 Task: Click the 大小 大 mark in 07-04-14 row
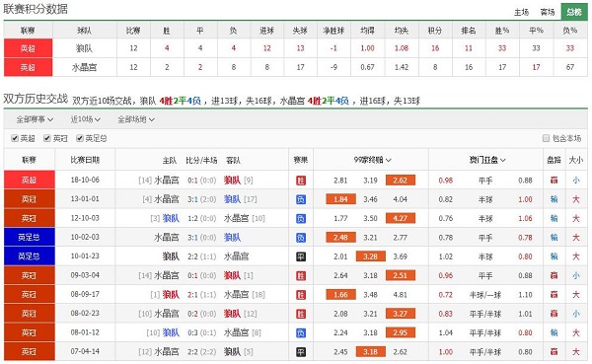point(576,352)
